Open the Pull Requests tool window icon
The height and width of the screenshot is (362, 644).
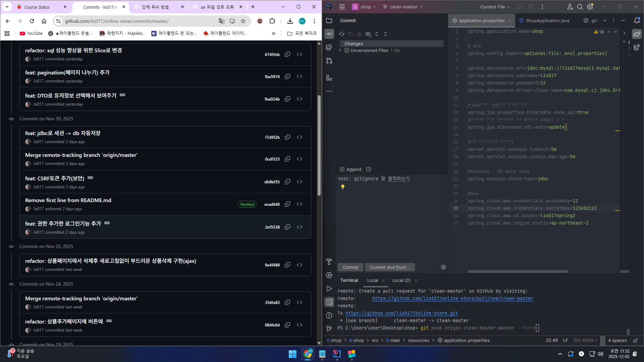click(329, 61)
